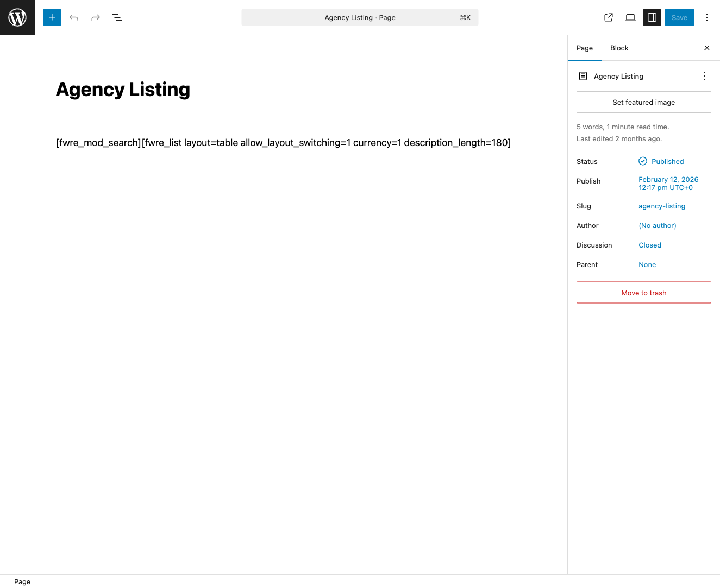Click Set featured image button

tap(643, 102)
